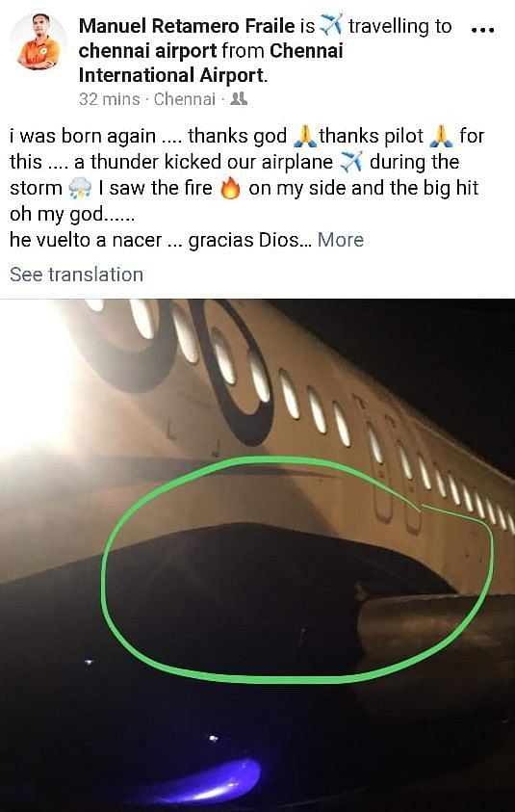The width and height of the screenshot is (515, 812).
Task: Open the post options three-dot menu
Action: pyautogui.click(x=482, y=30)
